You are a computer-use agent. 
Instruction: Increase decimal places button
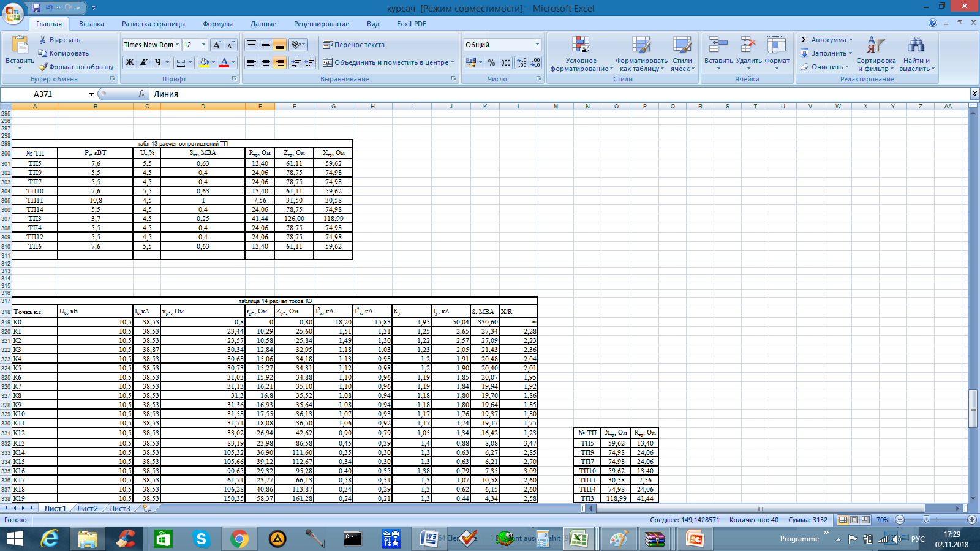click(521, 62)
